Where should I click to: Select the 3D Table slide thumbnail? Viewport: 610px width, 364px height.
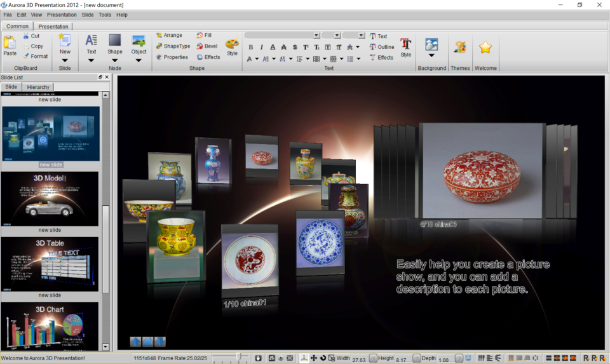[50, 264]
